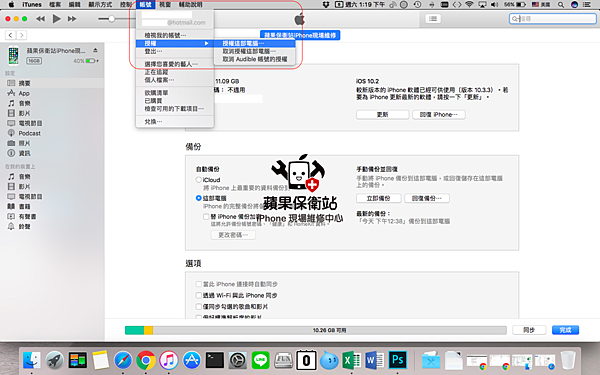600x375 pixels.
Task: Toggle sync only checked songs and videos
Action: pos(198,307)
